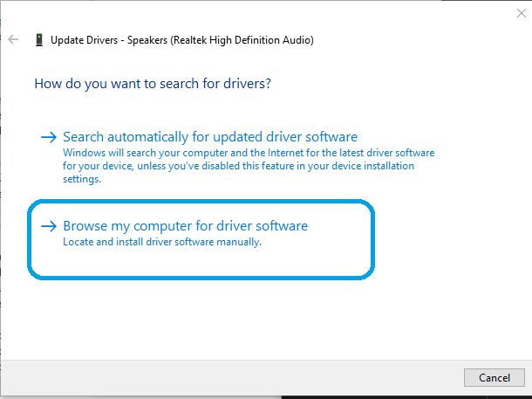Image resolution: width=532 pixels, height=399 pixels.
Task: Click the 'Windows will search your computer' description text
Action: coord(249,166)
